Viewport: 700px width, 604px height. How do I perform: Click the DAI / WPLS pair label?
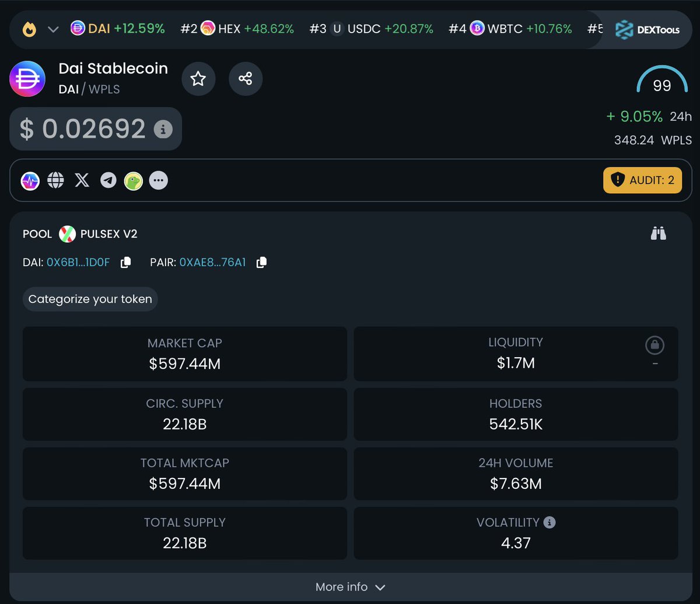pyautogui.click(x=89, y=89)
